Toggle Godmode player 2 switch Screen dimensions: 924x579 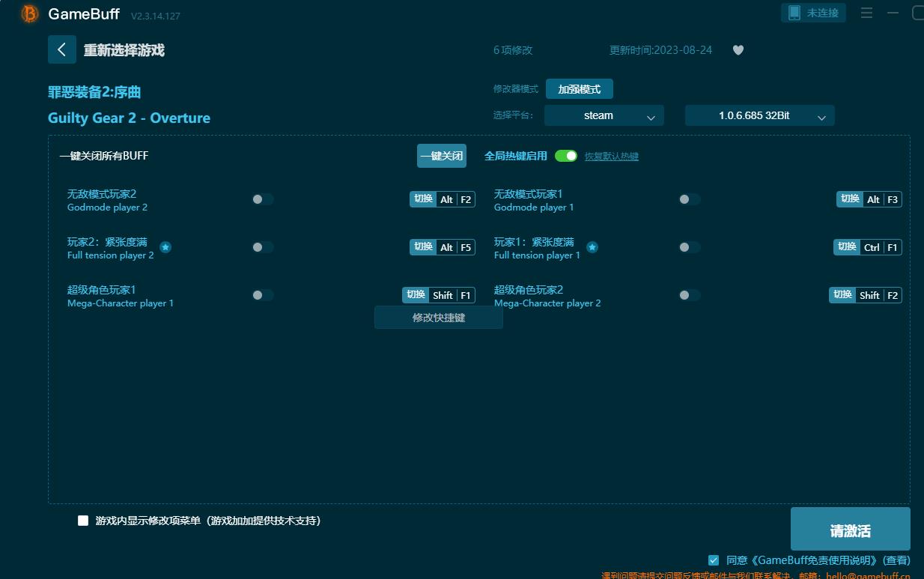pos(263,199)
